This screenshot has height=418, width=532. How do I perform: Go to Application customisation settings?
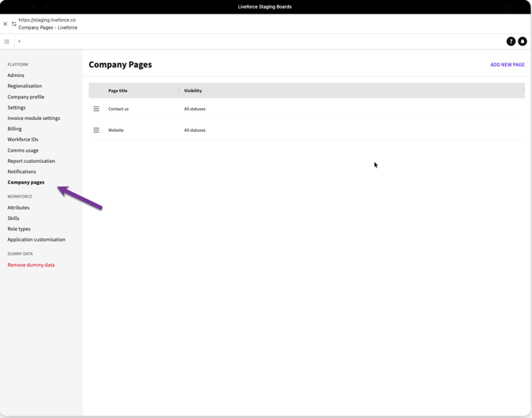point(37,239)
